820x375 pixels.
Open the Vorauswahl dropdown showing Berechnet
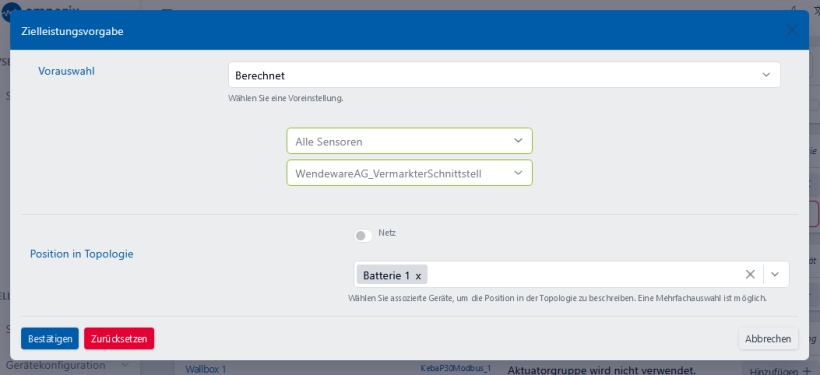click(x=504, y=75)
